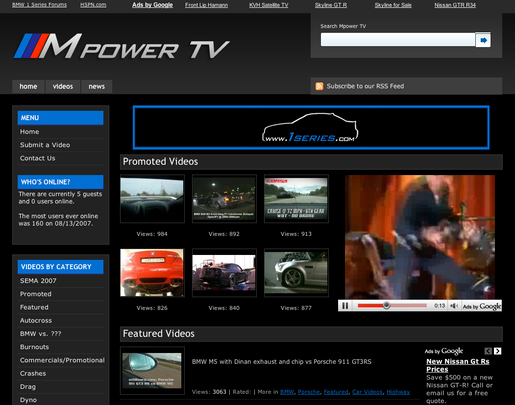515x405 pixels.
Task: Open BMW M5 vs Porsche 911 GT3RS title
Action: [281, 362]
